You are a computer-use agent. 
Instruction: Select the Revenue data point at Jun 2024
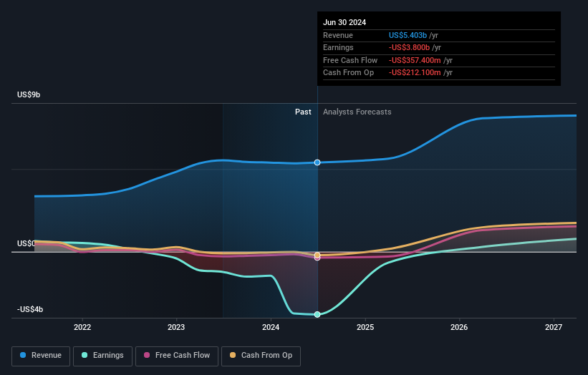tap(317, 162)
